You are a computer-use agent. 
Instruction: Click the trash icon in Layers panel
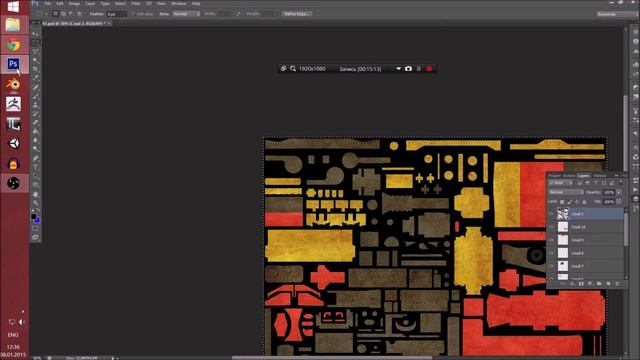click(x=617, y=283)
